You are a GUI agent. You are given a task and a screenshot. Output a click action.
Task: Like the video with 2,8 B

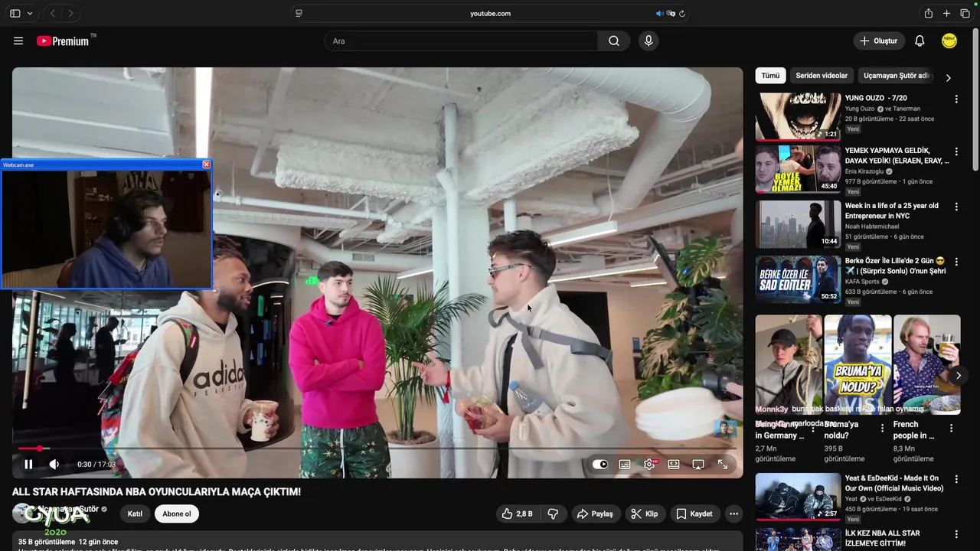517,514
